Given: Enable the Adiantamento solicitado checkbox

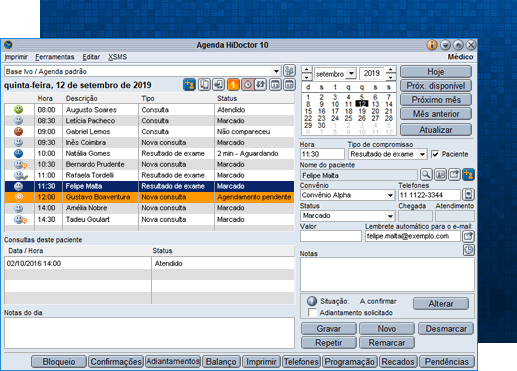Looking at the screenshot, I should pos(312,312).
